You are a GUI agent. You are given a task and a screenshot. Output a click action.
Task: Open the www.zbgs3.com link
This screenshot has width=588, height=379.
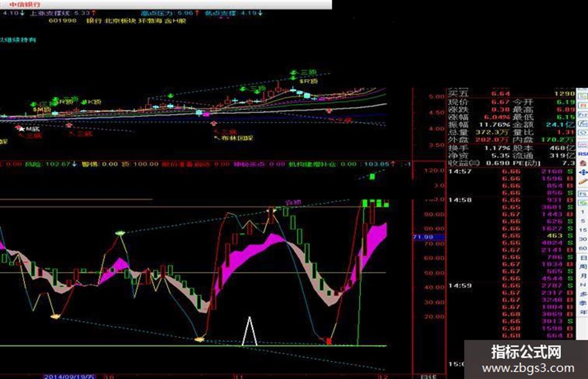528,368
